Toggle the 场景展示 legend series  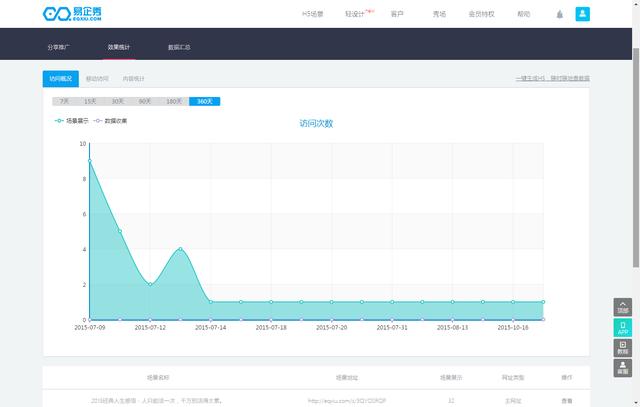(73, 121)
